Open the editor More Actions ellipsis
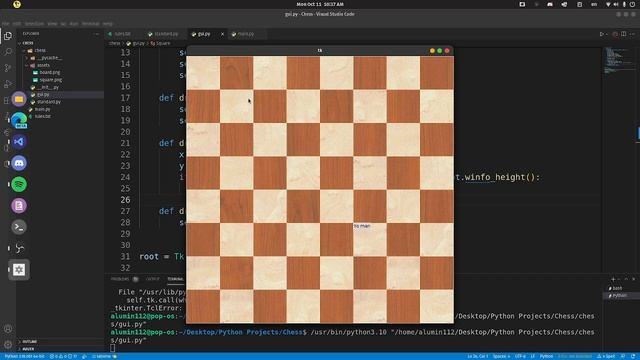640x360 pixels. [x=632, y=34]
